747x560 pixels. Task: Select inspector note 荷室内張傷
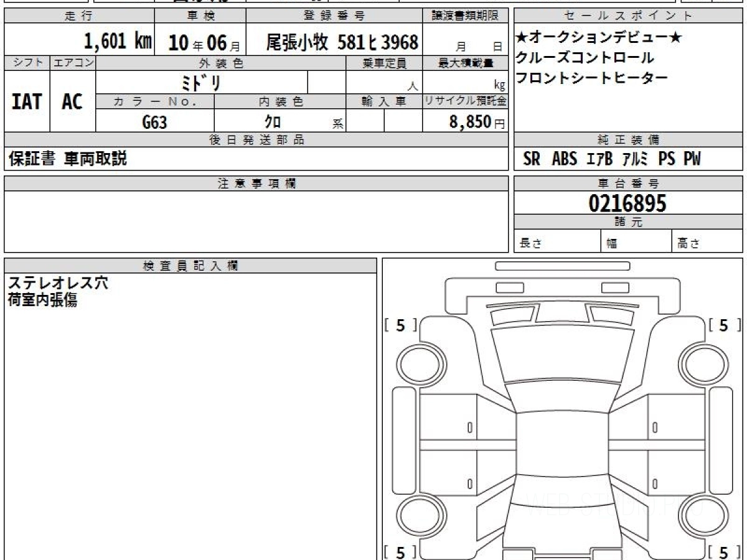coord(42,301)
